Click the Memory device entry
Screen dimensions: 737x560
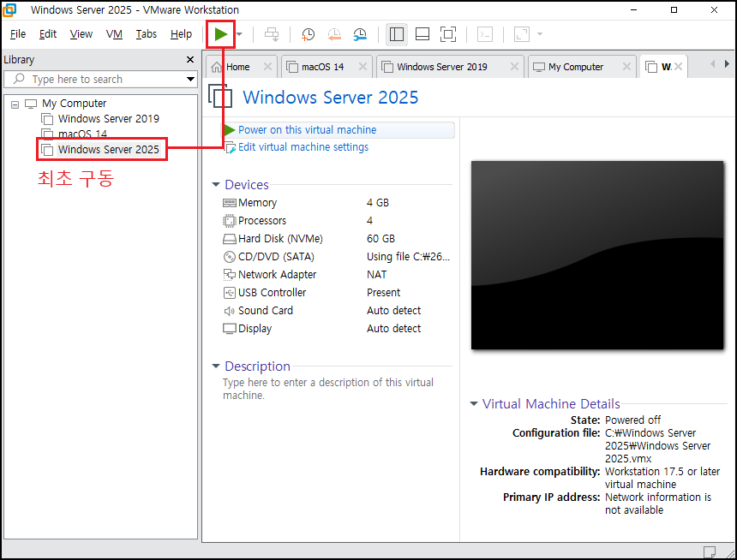pos(257,203)
